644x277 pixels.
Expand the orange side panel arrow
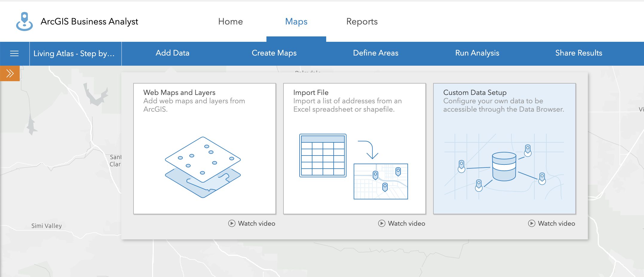tap(10, 73)
